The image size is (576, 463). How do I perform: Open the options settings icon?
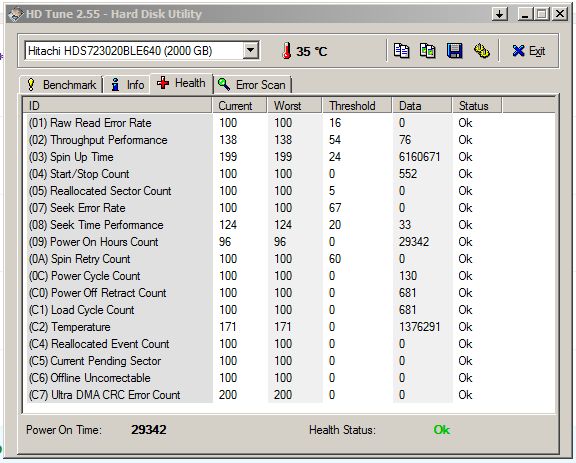(482, 51)
